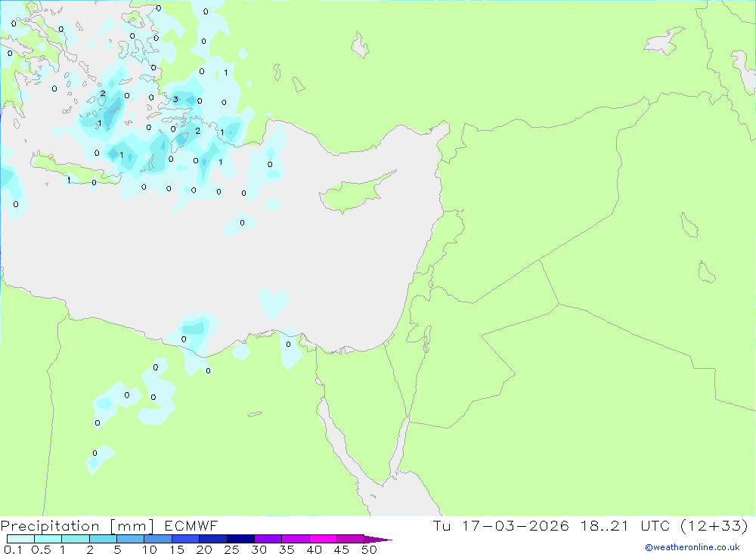Click the legend label '50'
This screenshot has height=554, width=756.
coord(369,549)
